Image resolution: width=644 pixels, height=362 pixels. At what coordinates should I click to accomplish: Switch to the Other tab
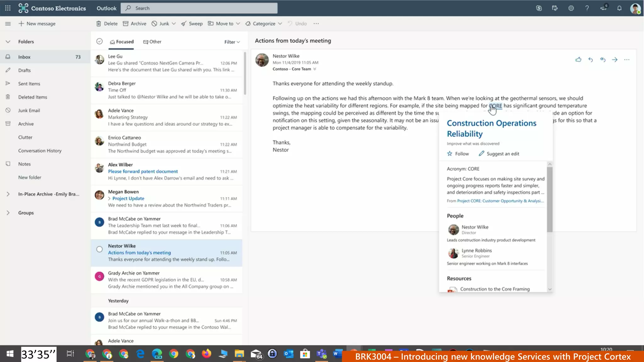152,41
